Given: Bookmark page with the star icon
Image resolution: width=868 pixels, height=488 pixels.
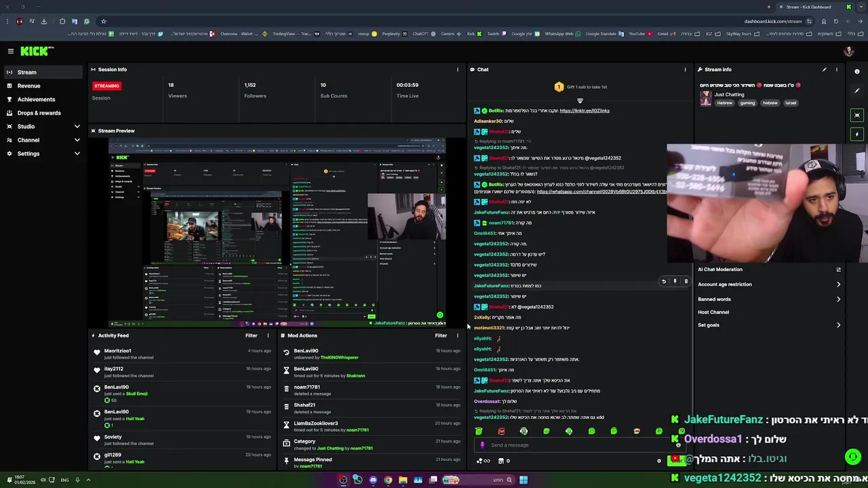Looking at the screenshot, I should click(x=104, y=21).
